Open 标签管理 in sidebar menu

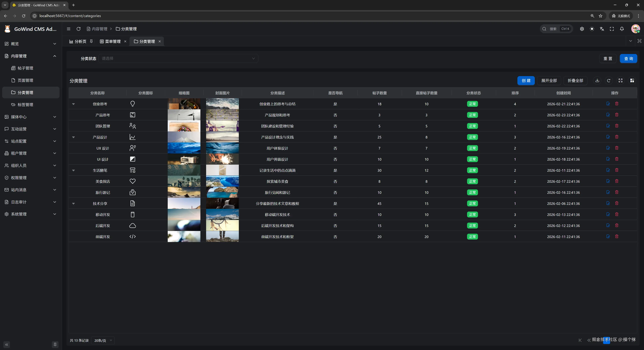tap(25, 105)
